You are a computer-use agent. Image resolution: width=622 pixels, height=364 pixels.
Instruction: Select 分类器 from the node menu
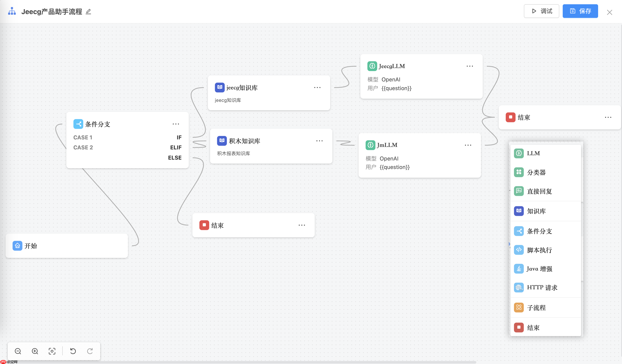[x=536, y=172]
